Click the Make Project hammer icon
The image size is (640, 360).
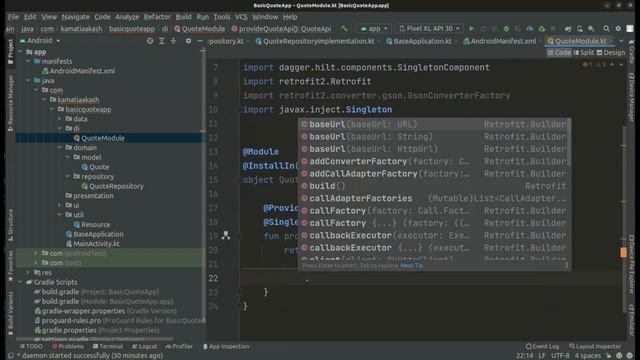(344, 29)
